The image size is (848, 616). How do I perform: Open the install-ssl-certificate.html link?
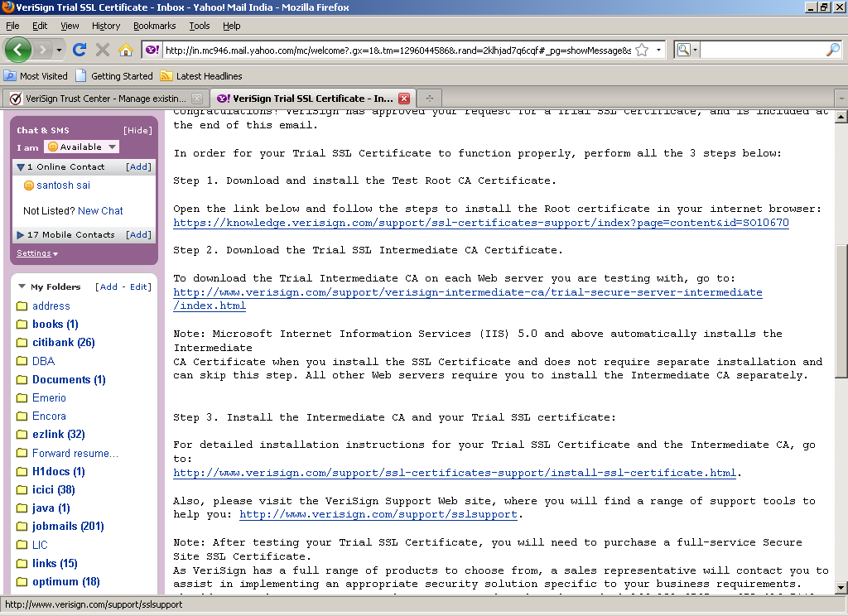pos(455,474)
